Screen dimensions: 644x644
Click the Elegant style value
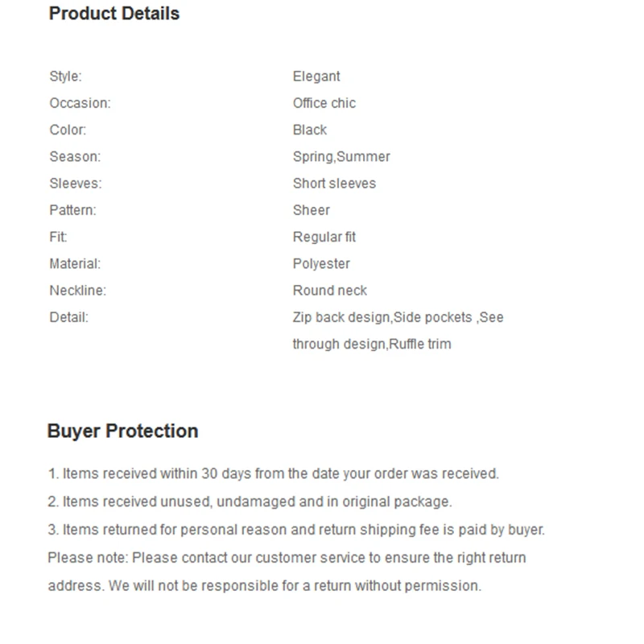[316, 76]
